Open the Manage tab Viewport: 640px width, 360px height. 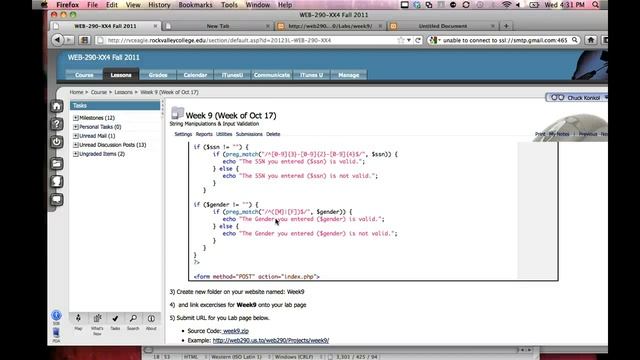[349, 75]
